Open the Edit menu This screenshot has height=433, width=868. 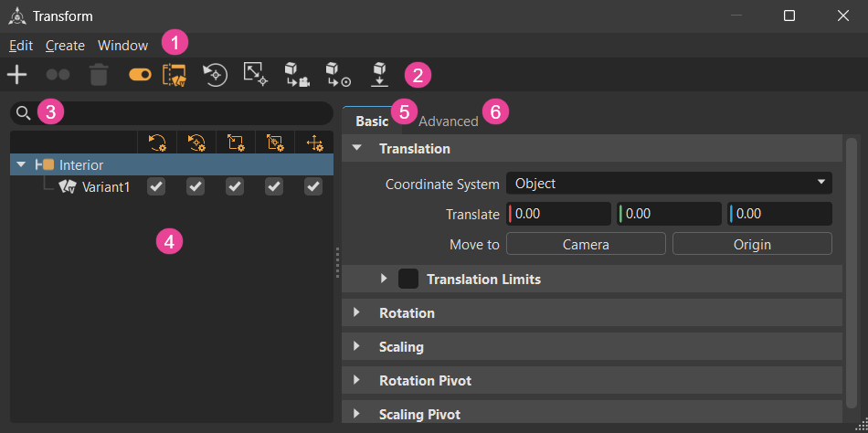(x=21, y=46)
